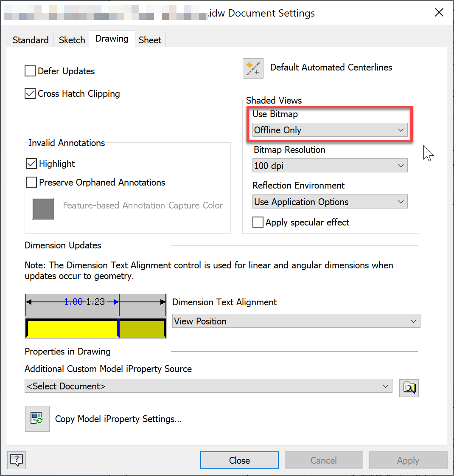454x476 pixels.
Task: Uncheck Highlight under Invalid Annotations
Action: pyautogui.click(x=31, y=163)
